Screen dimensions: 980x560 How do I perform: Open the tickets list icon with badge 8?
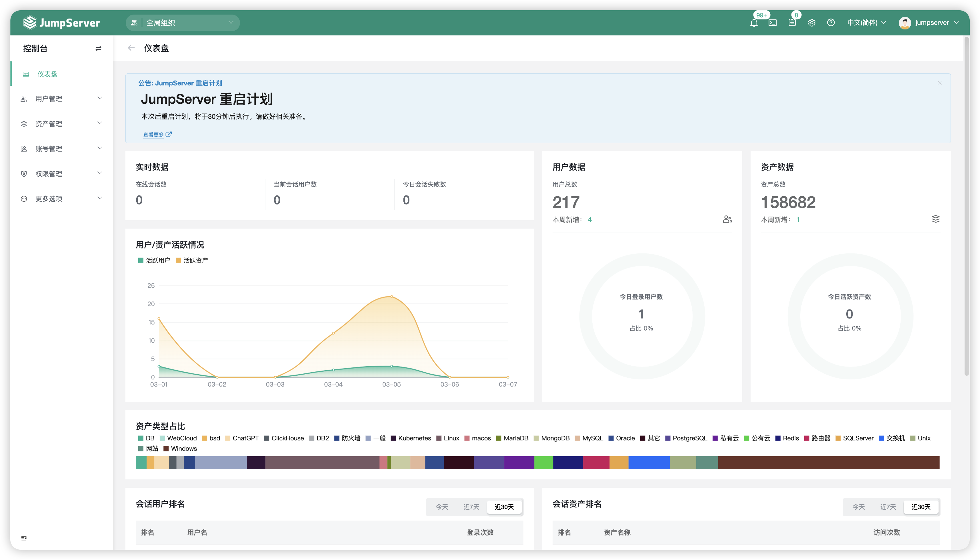point(792,23)
